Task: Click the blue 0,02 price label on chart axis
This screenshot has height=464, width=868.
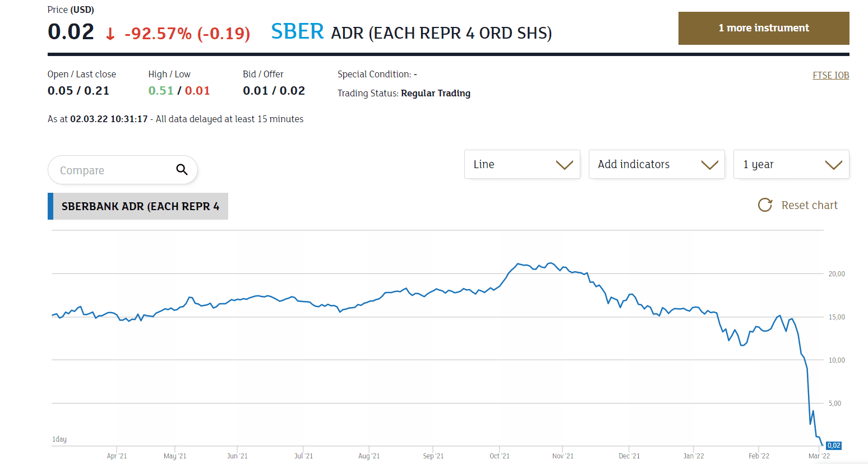Action: (834, 446)
